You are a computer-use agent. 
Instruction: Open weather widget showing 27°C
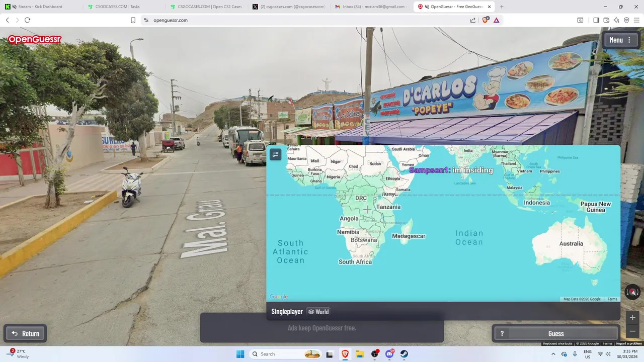[18, 354]
